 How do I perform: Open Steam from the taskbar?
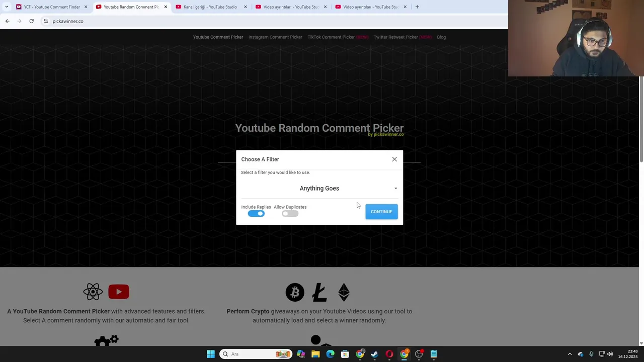click(374, 354)
